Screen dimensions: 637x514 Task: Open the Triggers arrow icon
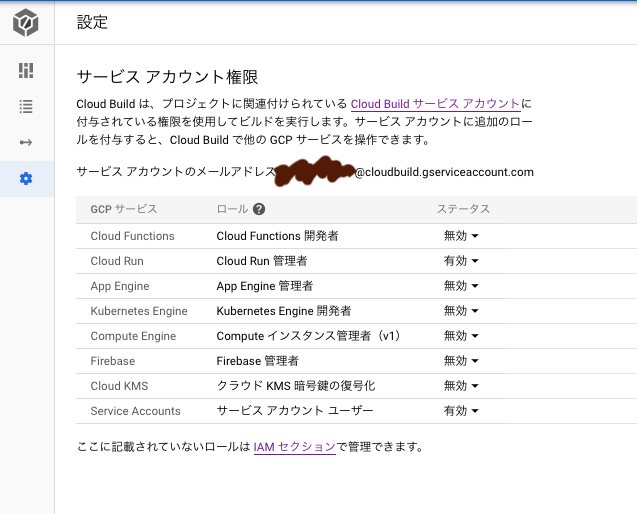26,143
